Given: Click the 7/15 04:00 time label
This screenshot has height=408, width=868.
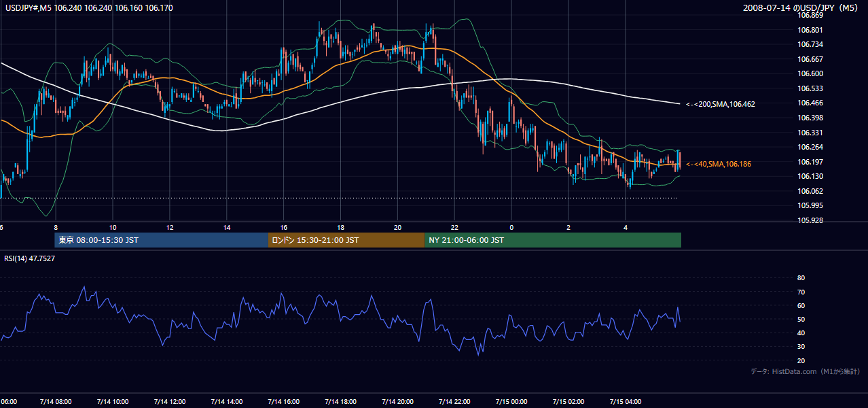Looking at the screenshot, I should 626,401.
